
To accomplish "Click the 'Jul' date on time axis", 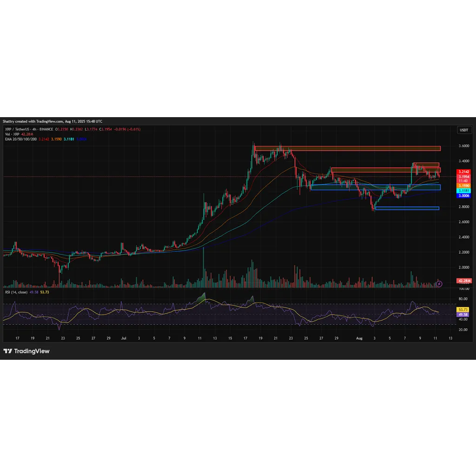I will point(124,338).
